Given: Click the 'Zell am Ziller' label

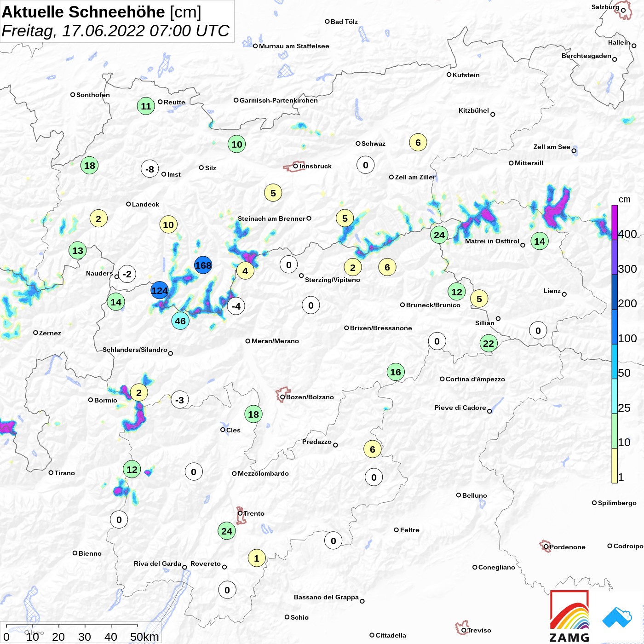Looking at the screenshot, I should pyautogui.click(x=415, y=177).
